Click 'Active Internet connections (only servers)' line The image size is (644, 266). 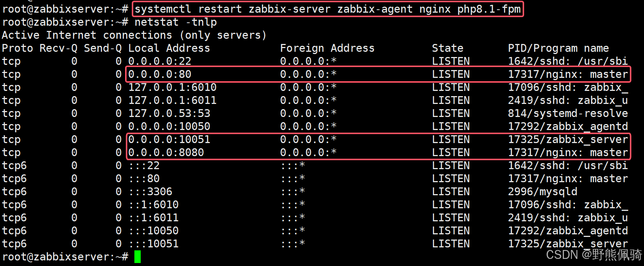(x=134, y=35)
